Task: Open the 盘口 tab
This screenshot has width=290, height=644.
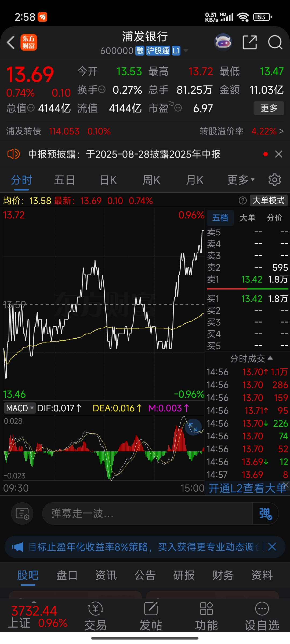Action: [67, 575]
